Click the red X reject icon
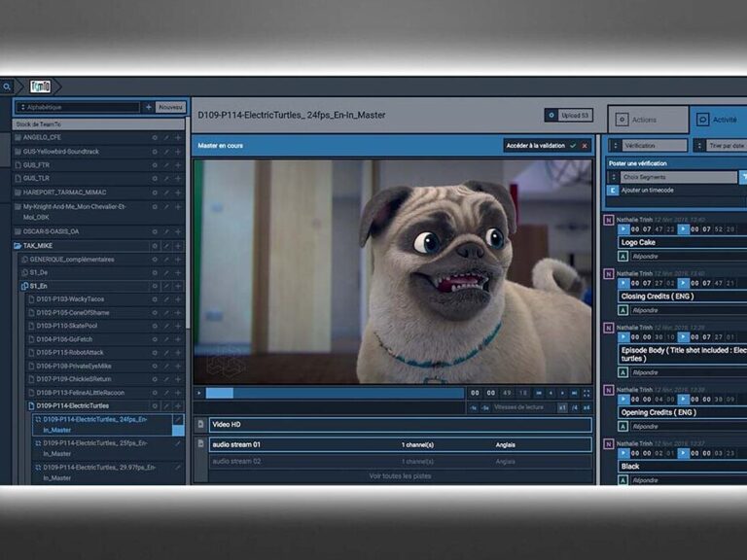The width and height of the screenshot is (747, 560). tap(585, 146)
